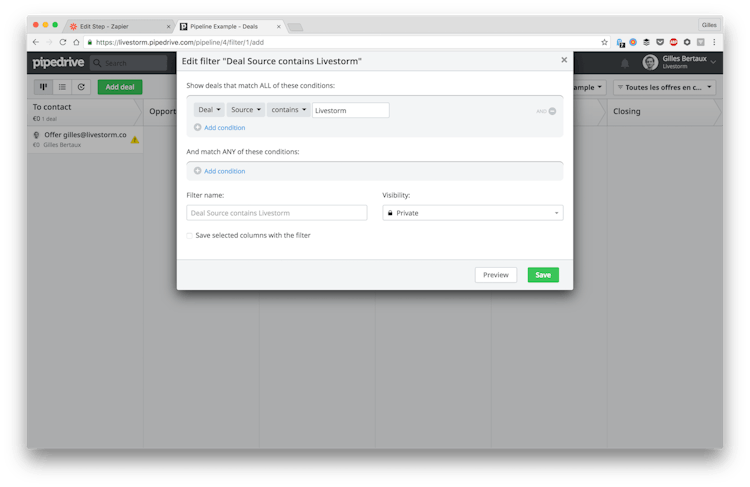
Task: Switch to deals list view icon
Action: [62, 87]
